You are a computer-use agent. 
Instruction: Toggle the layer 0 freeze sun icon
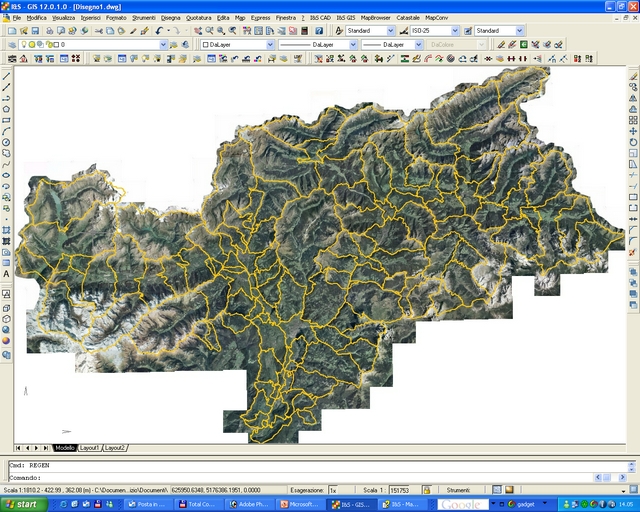pyautogui.click(x=33, y=45)
